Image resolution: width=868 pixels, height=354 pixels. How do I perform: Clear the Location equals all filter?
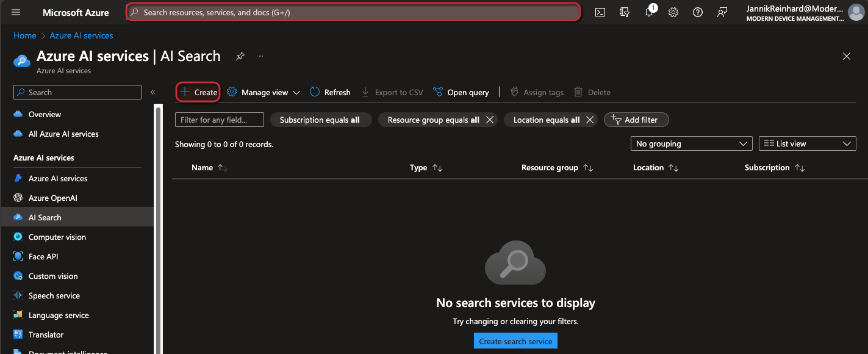(589, 120)
